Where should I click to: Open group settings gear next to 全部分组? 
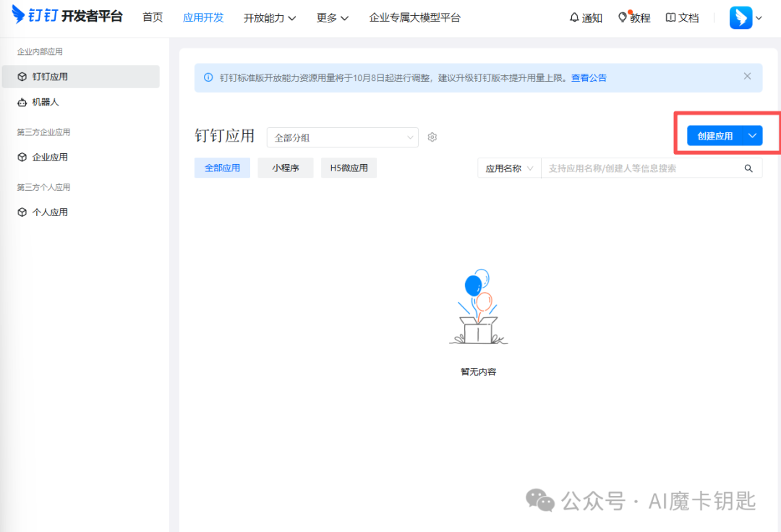pos(432,137)
